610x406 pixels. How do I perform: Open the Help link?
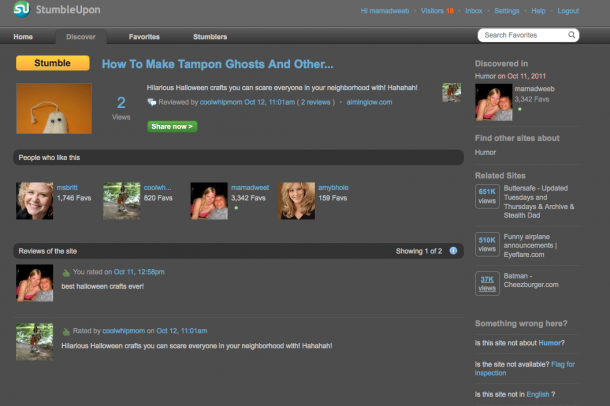pyautogui.click(x=538, y=11)
